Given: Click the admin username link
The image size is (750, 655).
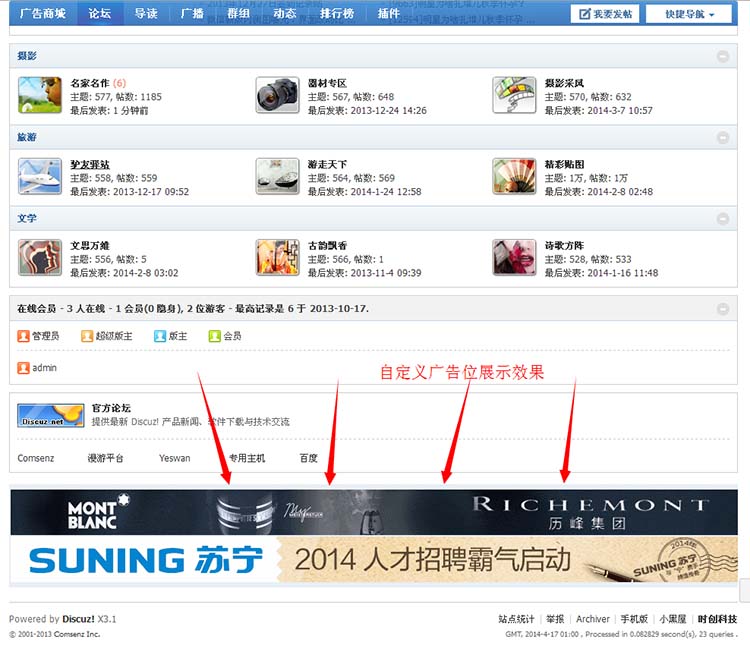Looking at the screenshot, I should pyautogui.click(x=44, y=368).
